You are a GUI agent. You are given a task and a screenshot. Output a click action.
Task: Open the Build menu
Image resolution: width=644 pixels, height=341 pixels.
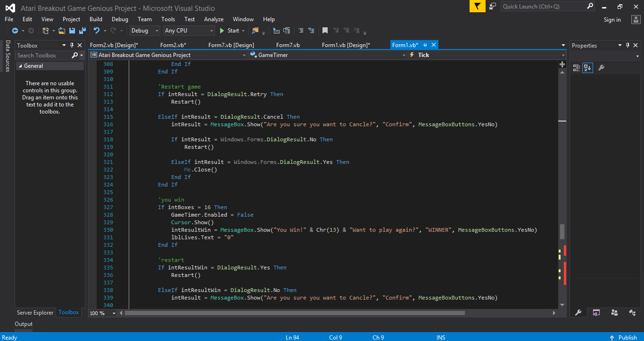(x=96, y=19)
